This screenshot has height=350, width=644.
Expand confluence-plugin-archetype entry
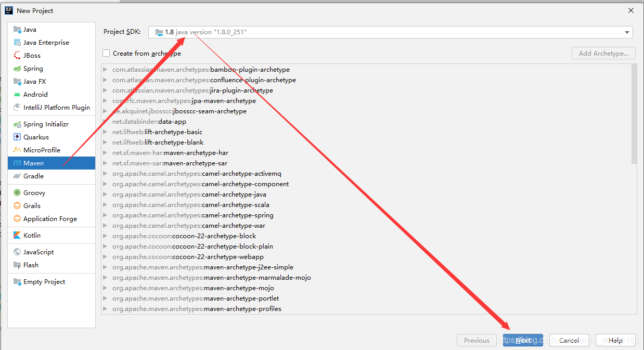point(105,80)
